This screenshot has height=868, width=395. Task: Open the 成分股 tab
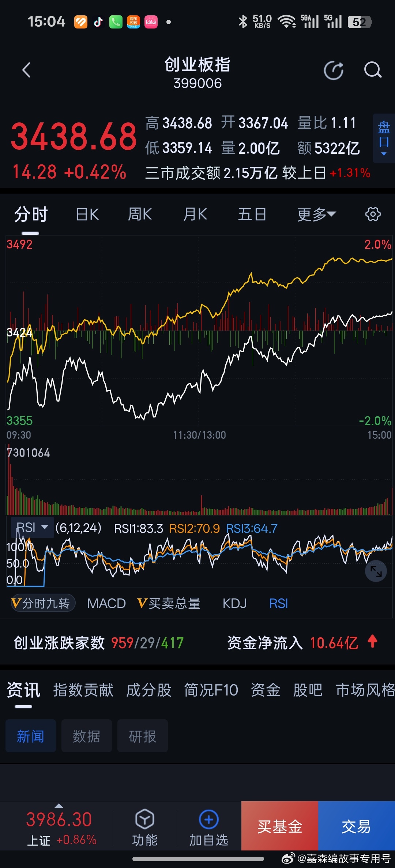[149, 690]
